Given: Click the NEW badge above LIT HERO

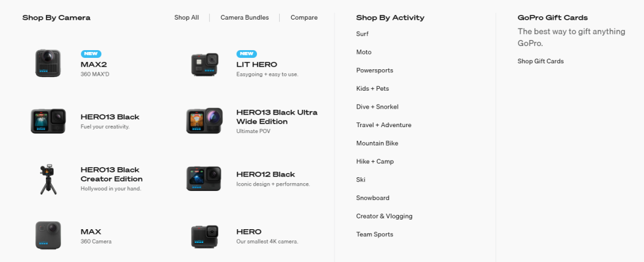Looking at the screenshot, I should (x=247, y=54).
